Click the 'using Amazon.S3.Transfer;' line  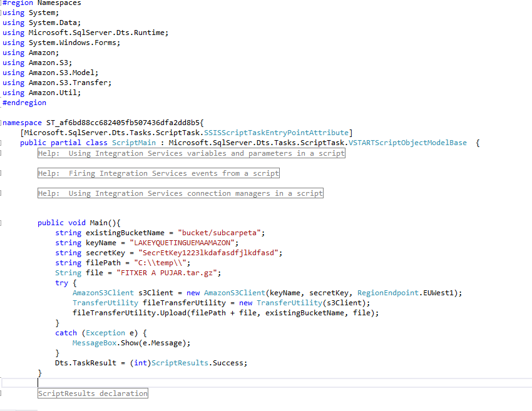click(57, 83)
